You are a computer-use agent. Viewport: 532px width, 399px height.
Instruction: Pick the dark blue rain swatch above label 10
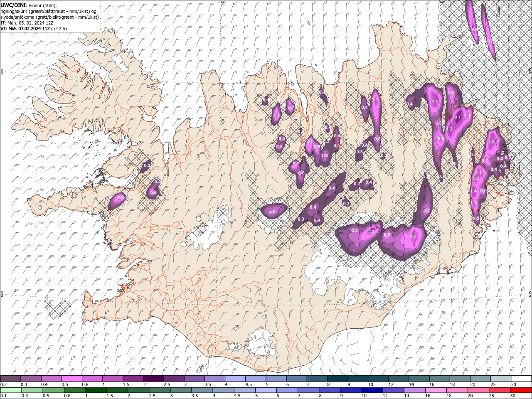pos(372,390)
